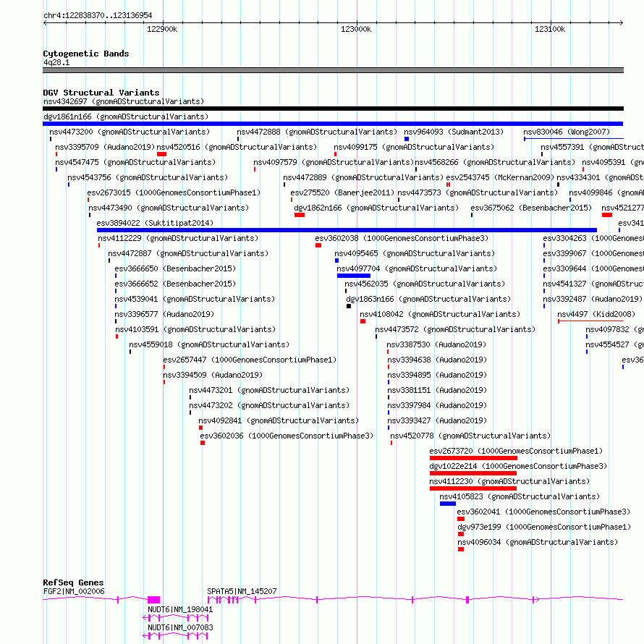Open nsv4103591 variant label
Image resolution: width=644 pixels, height=644 pixels.
195,329
